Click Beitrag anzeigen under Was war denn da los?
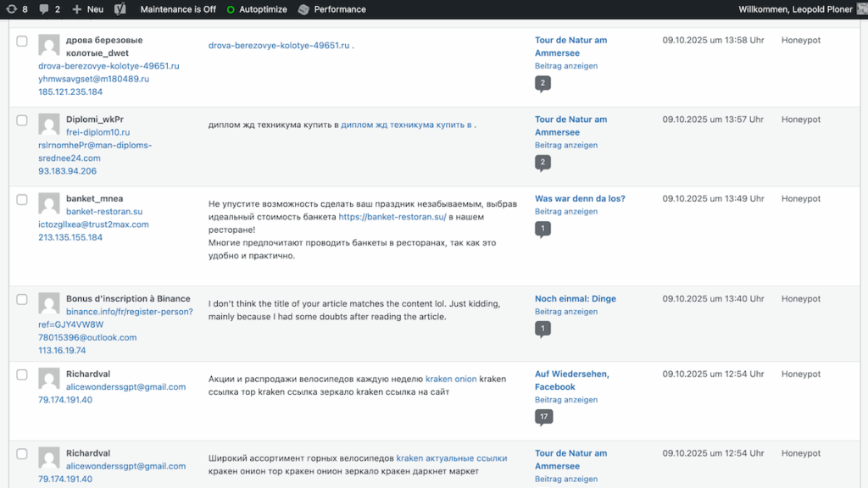Viewport: 868px width, 488px height. click(x=565, y=212)
